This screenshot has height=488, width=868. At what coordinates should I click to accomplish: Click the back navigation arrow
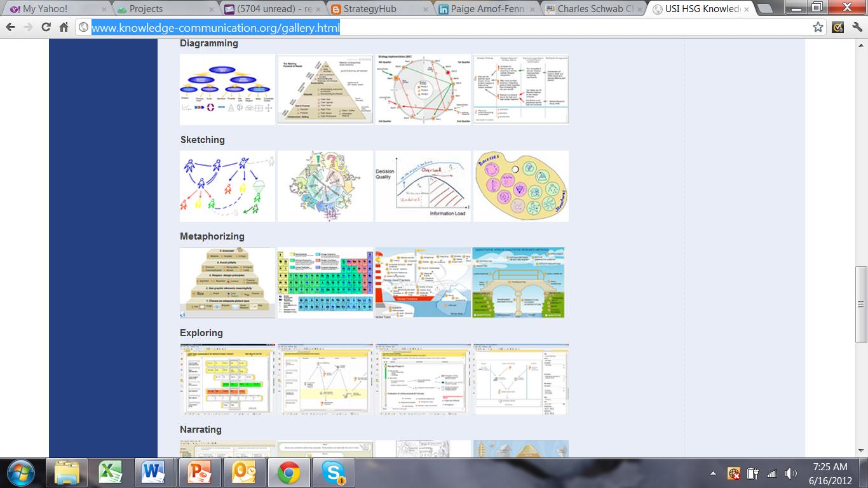[x=11, y=29]
